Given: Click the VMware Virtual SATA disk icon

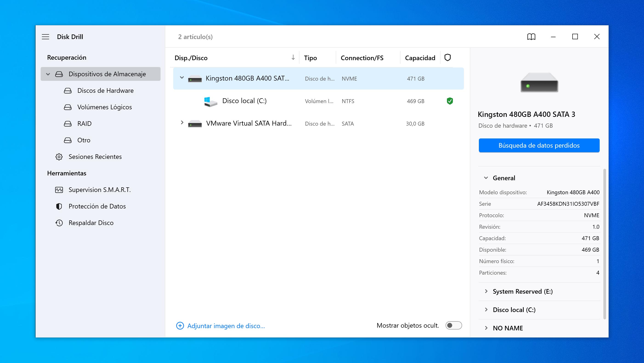Looking at the screenshot, I should click(195, 124).
